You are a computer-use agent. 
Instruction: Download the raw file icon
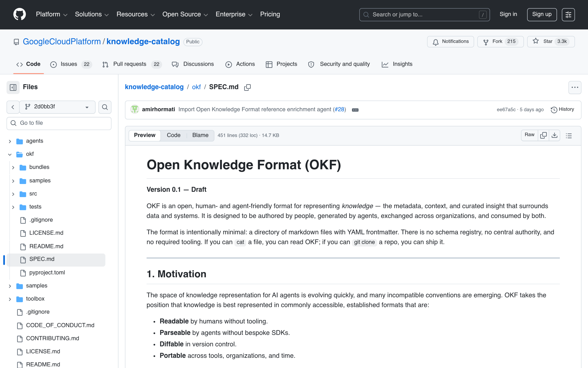coord(554,135)
